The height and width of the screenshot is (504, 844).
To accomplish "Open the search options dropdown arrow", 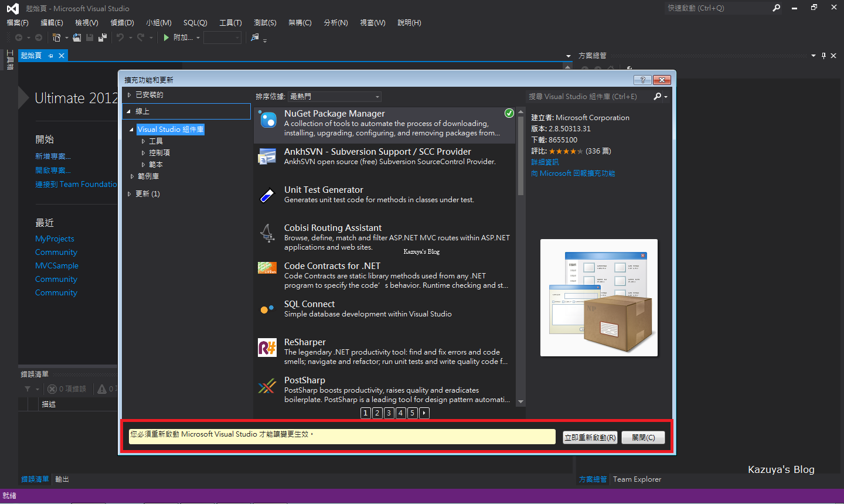I will [x=666, y=97].
